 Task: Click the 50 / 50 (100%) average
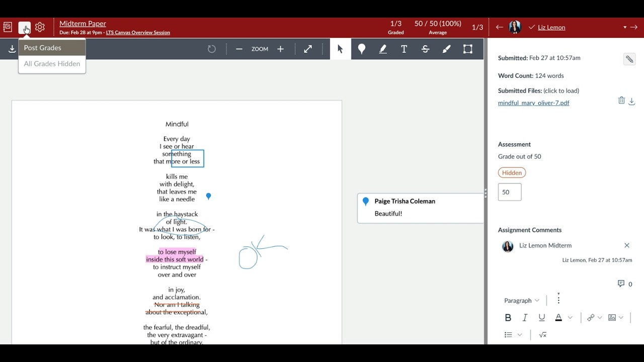(438, 28)
